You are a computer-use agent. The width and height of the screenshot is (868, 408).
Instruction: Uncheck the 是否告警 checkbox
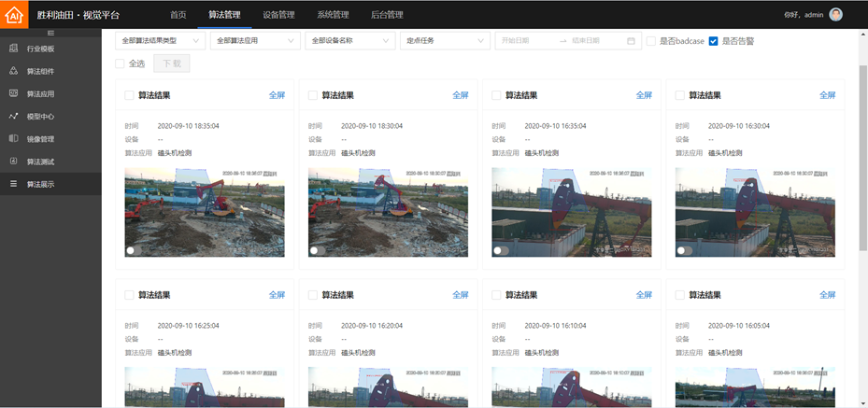click(714, 41)
